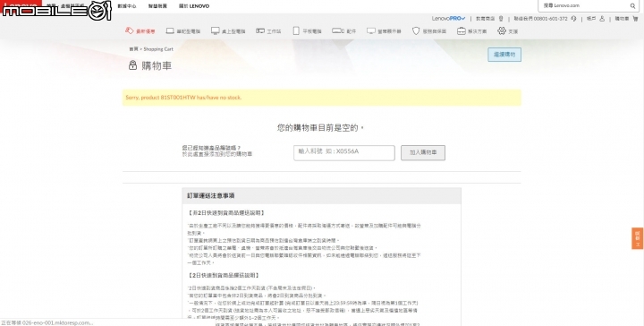Open the LenovoPRO dropdown
Screen dimensions: 644x326
coord(448,19)
